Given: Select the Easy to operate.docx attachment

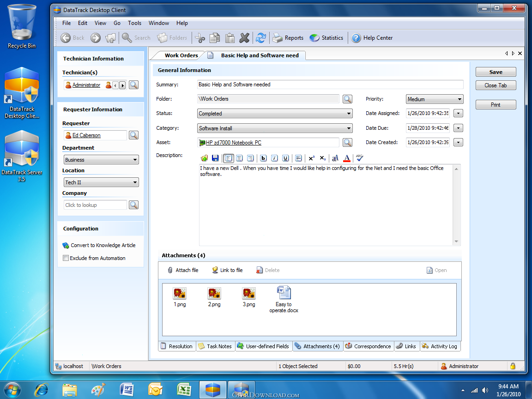Looking at the screenshot, I should coord(284,300).
